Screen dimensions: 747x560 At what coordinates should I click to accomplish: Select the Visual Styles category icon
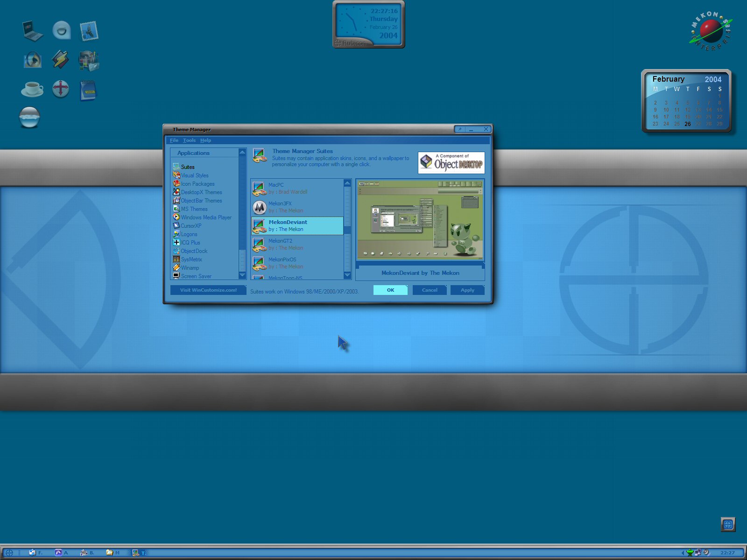(x=176, y=175)
